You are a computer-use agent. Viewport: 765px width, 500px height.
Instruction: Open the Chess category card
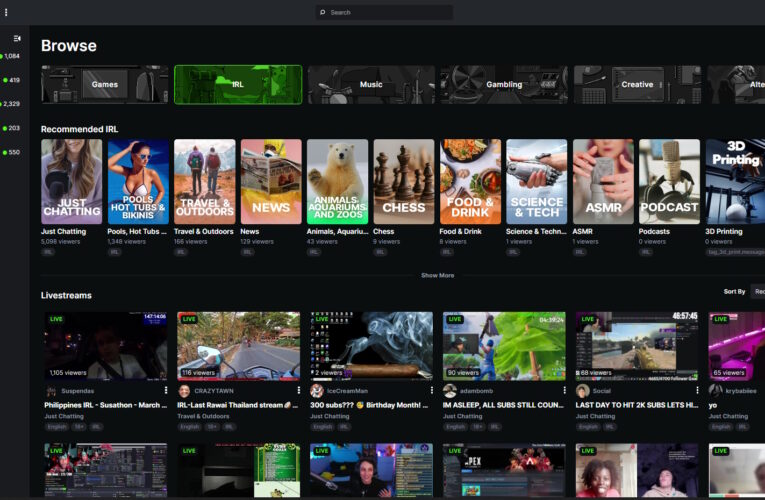tap(404, 181)
